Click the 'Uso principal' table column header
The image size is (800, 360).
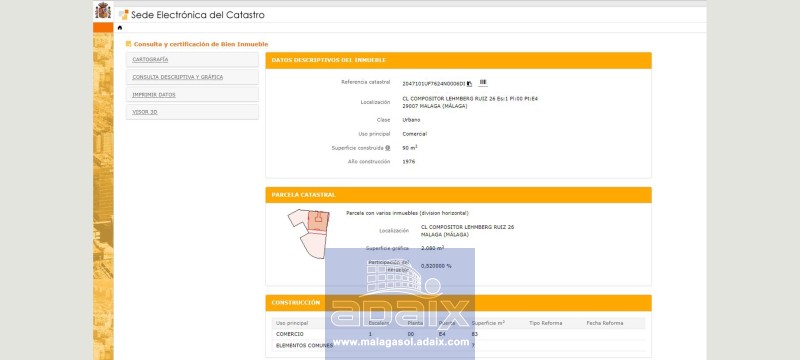click(x=292, y=323)
